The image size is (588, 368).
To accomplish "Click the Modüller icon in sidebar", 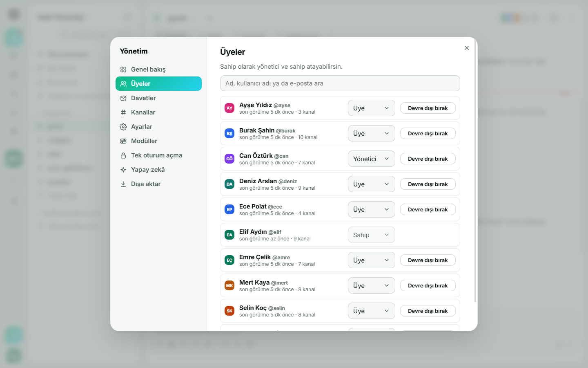I will pos(123,141).
